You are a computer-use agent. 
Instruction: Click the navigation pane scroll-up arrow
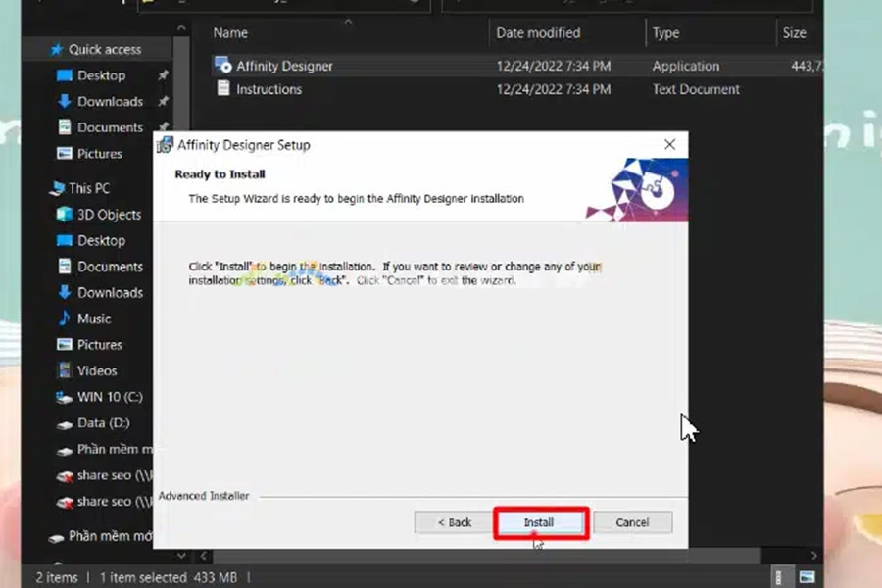tap(181, 27)
